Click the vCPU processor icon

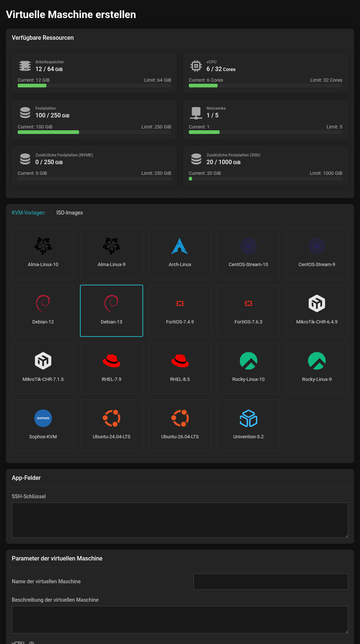196,66
